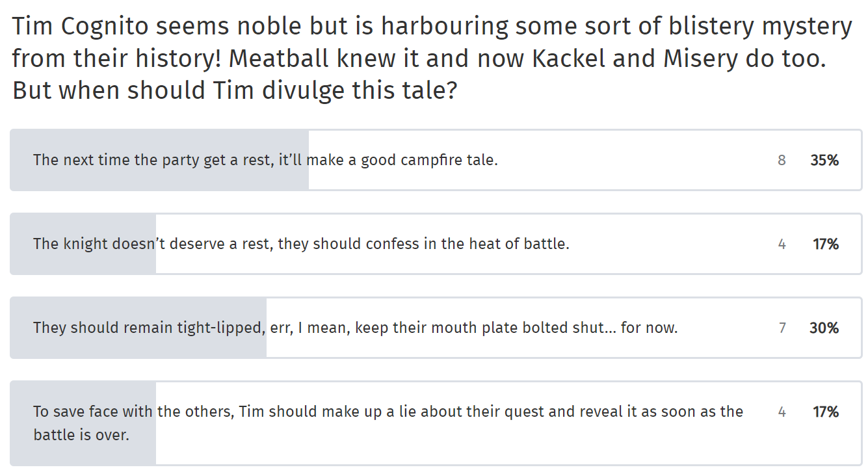Click the 17% figure on the lie option
The height and width of the screenshot is (474, 868).
pyautogui.click(x=826, y=412)
